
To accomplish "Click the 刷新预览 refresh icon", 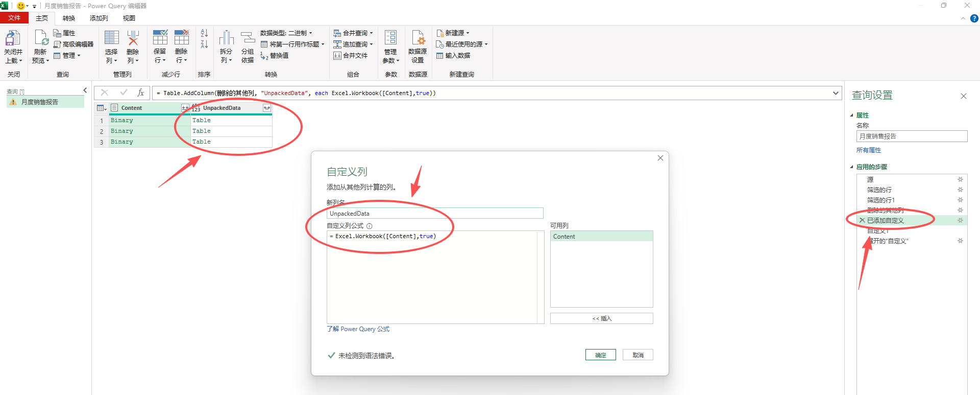I will [x=41, y=39].
